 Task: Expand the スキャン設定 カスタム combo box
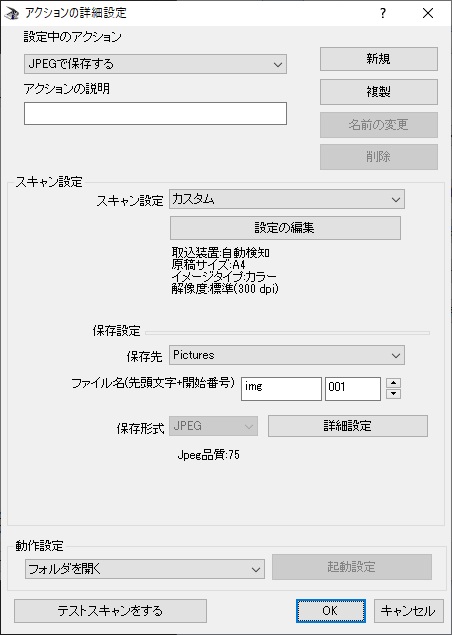(x=287, y=199)
